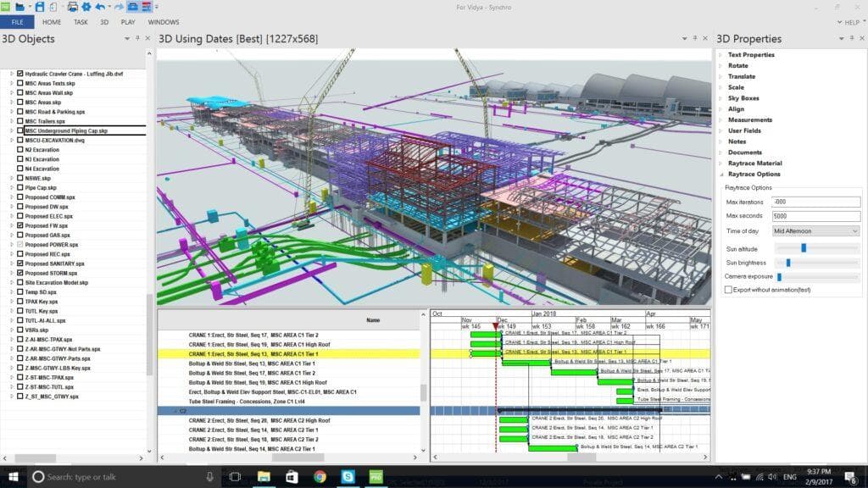Uncheck the Hydraulic Crawler Crane visibility checkbox
Screen dimensions: 868x488
click(x=20, y=74)
